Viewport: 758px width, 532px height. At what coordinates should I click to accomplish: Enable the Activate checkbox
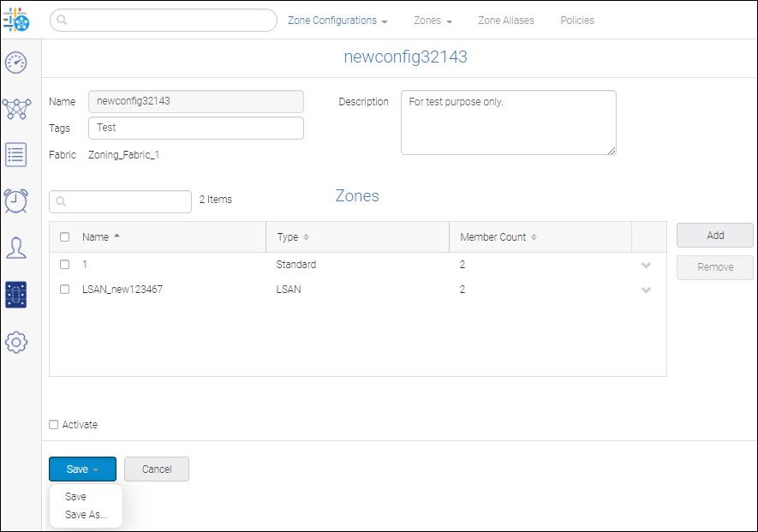coord(54,425)
